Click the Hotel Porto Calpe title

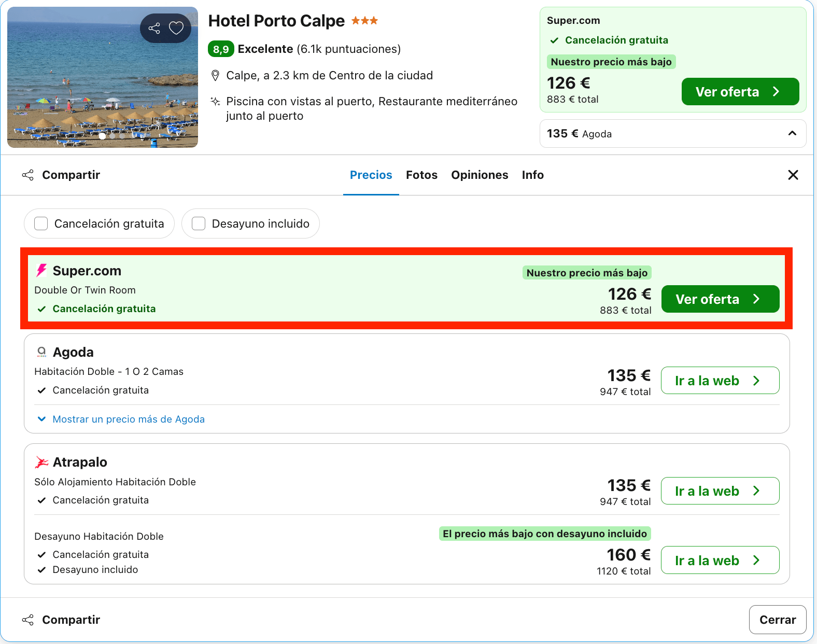[x=276, y=21]
